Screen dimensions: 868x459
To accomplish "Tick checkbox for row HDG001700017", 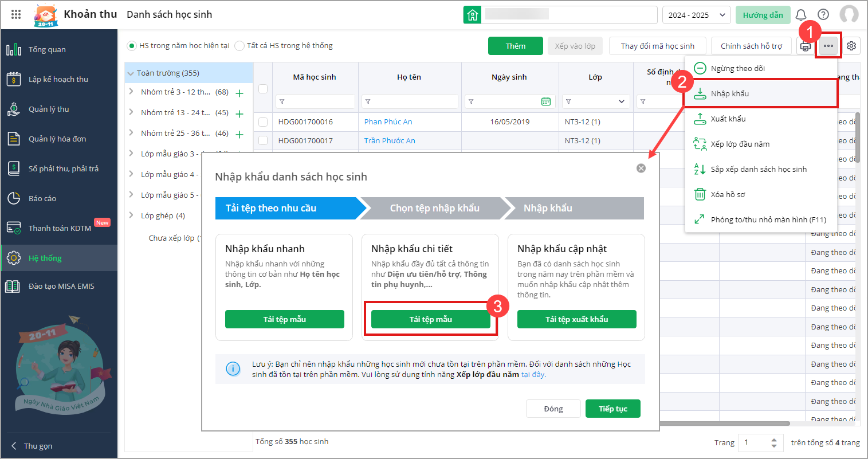I will [x=263, y=140].
